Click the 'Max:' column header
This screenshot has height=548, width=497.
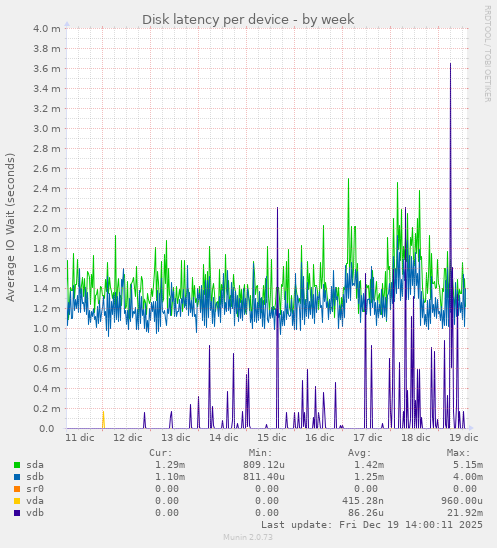pos(459,453)
